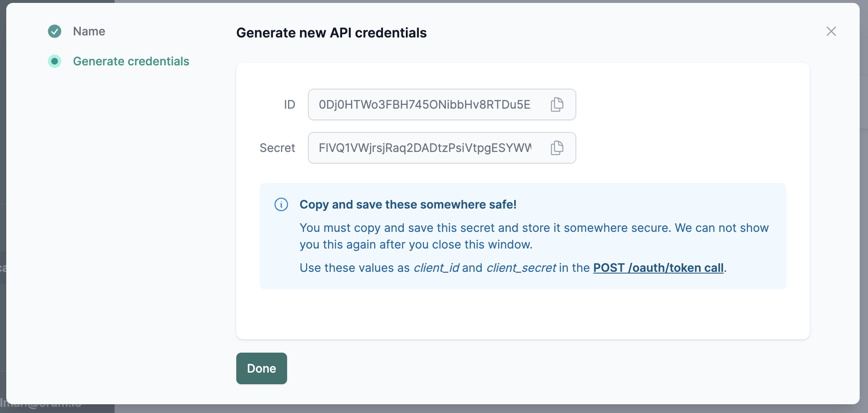Select the Generate credentials step label

pyautogui.click(x=131, y=61)
